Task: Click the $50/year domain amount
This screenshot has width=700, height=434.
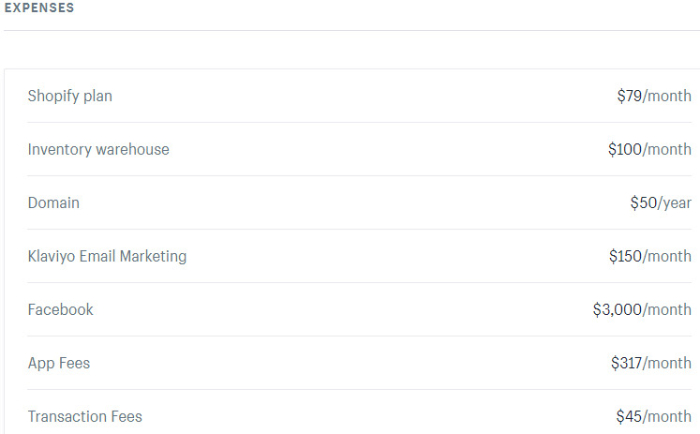Action: (661, 203)
